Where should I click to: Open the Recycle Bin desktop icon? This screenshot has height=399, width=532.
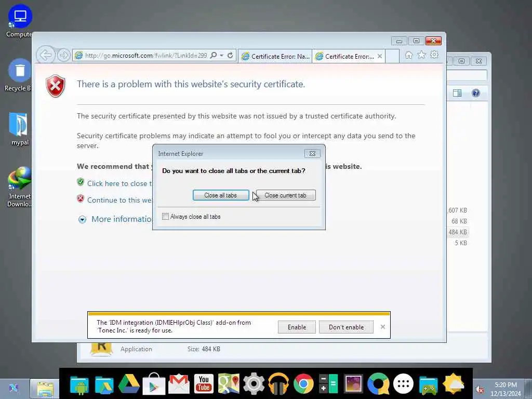coord(19,75)
